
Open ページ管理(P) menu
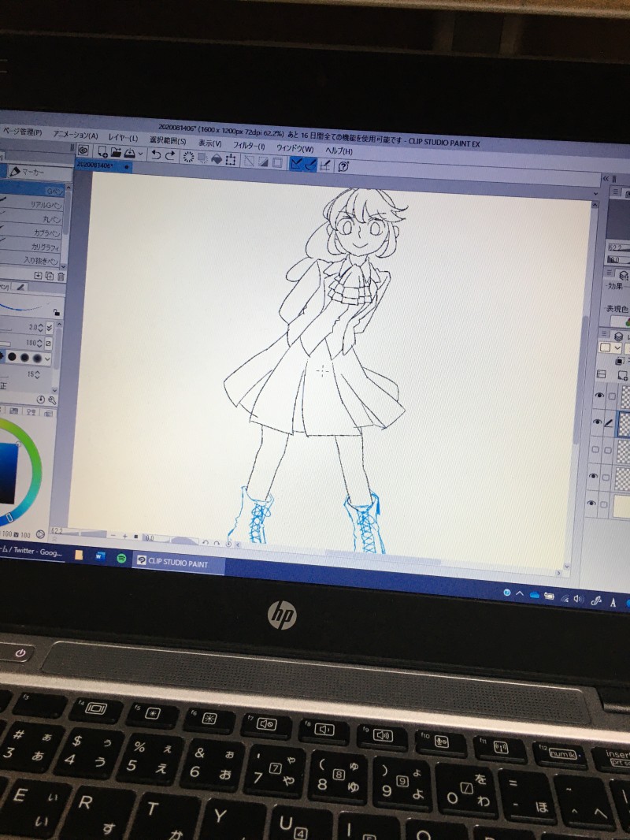tap(21, 132)
